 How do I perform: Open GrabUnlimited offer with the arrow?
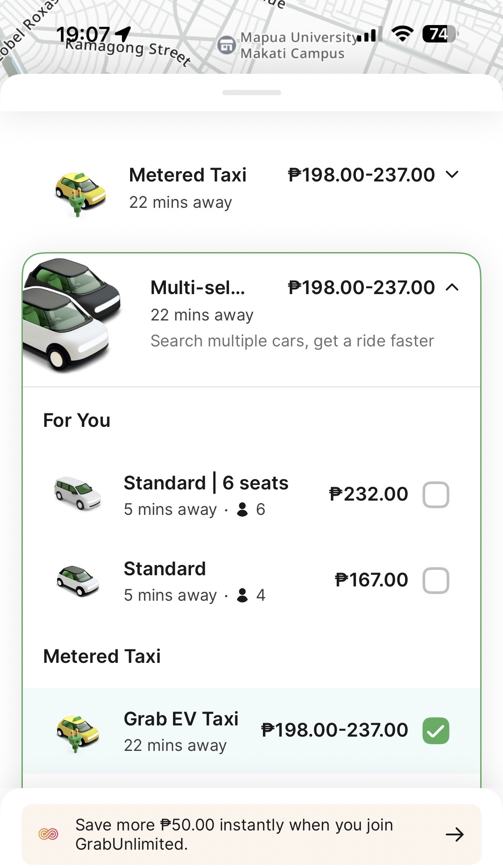coord(455,834)
